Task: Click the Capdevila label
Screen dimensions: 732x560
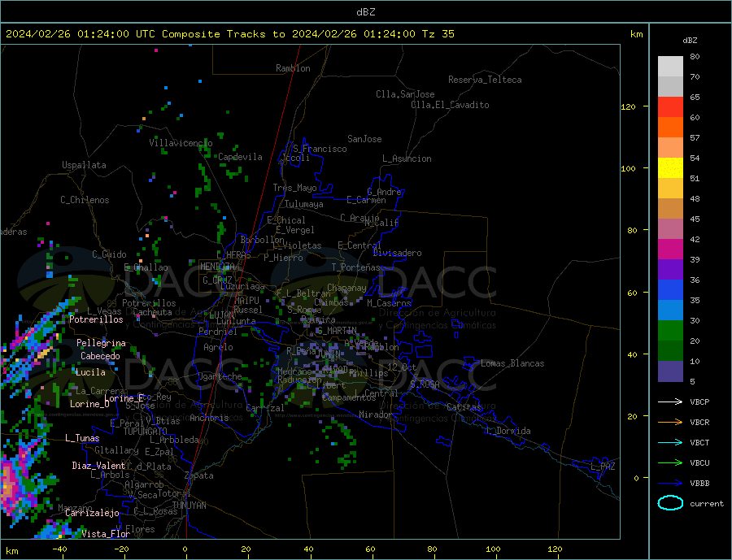Action: (241, 157)
